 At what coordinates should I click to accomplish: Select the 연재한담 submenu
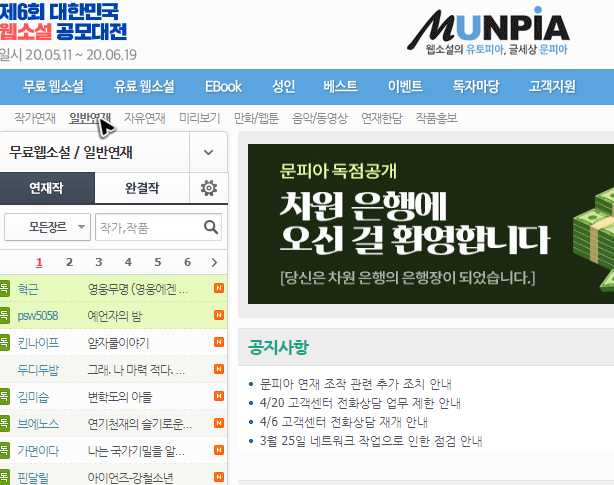click(382, 118)
